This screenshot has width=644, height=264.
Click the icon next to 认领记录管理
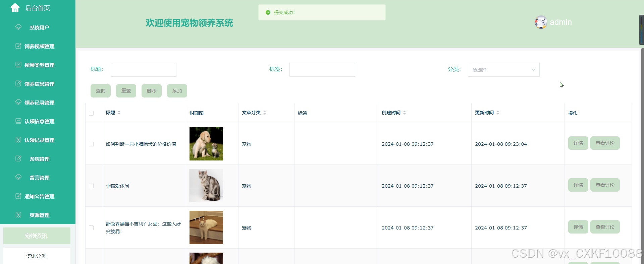18,140
